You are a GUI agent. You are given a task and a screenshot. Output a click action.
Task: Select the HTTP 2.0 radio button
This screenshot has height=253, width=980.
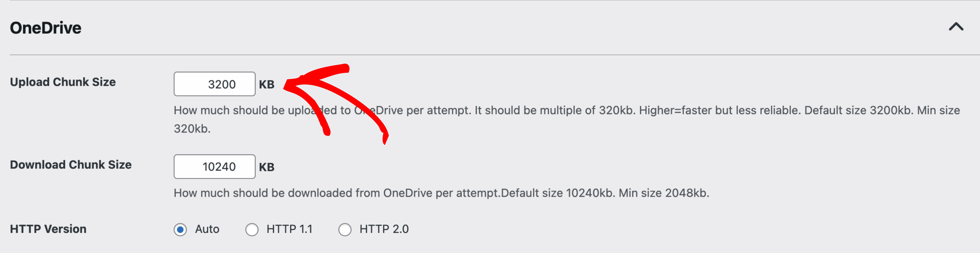(x=345, y=229)
